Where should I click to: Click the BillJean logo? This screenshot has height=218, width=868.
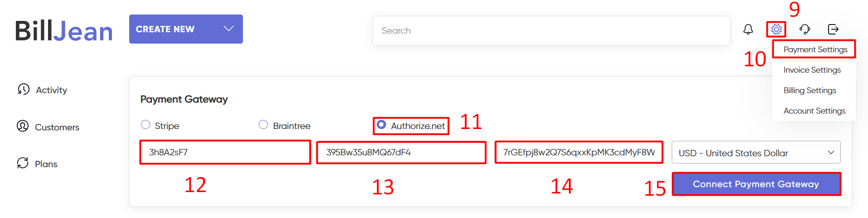tap(64, 31)
